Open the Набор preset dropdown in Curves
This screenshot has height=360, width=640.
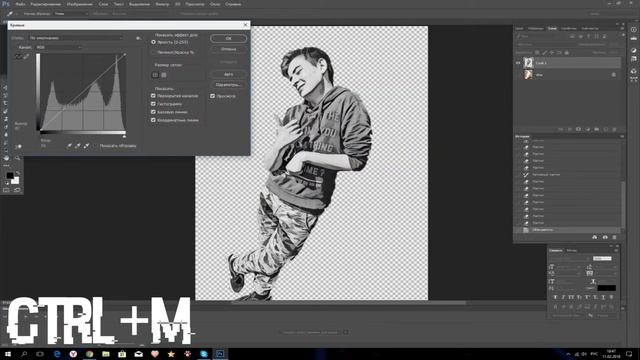pos(76,38)
